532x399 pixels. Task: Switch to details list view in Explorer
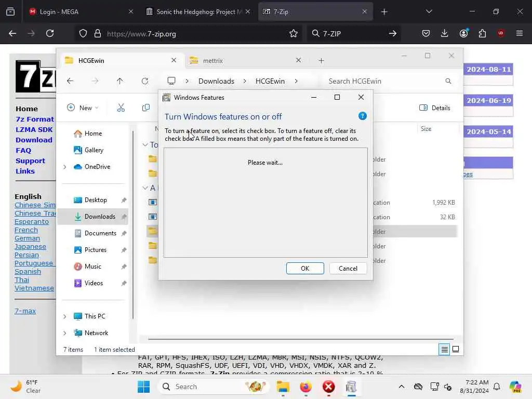444,349
